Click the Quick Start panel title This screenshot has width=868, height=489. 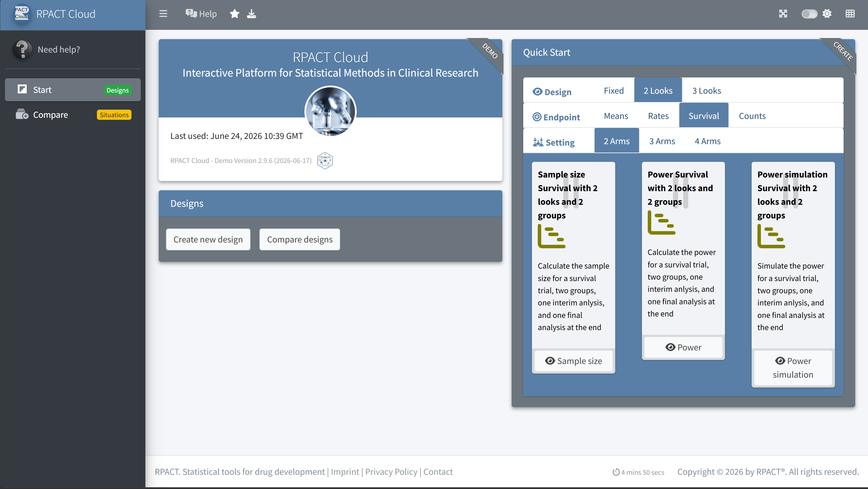click(x=546, y=52)
